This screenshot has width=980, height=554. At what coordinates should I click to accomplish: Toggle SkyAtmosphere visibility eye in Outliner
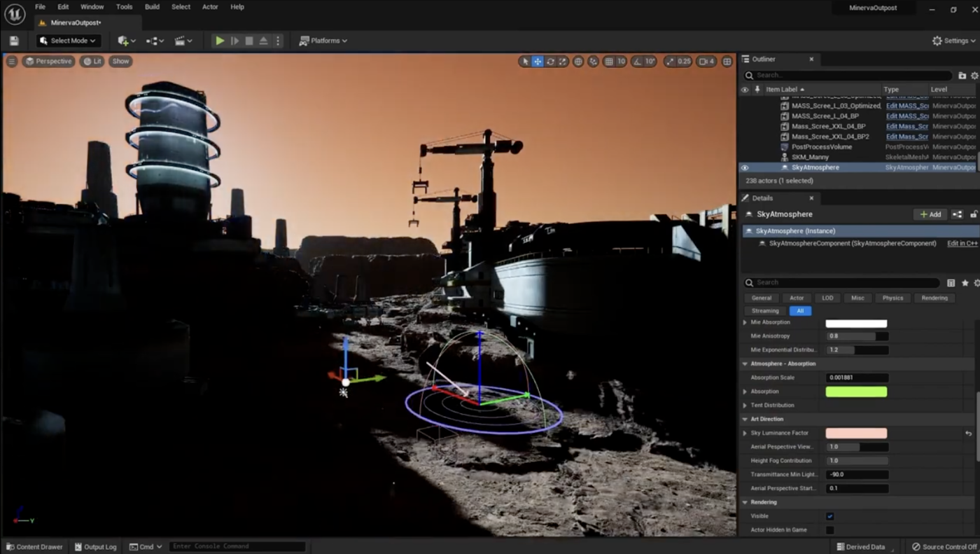745,167
